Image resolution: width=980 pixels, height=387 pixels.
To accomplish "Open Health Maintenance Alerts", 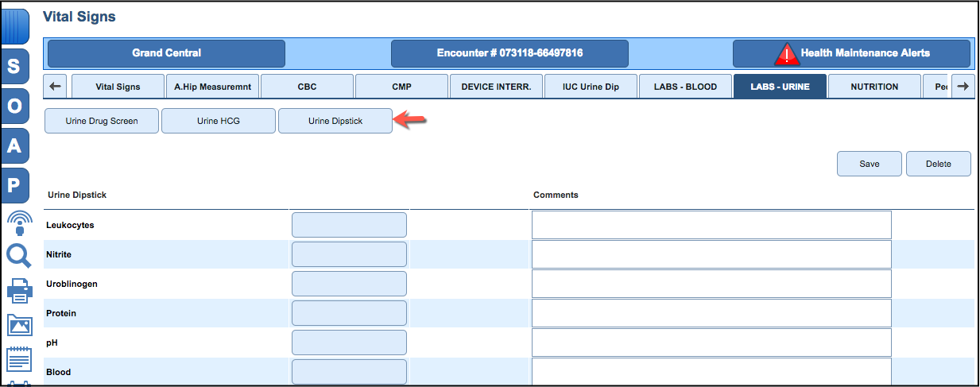I will pyautogui.click(x=851, y=53).
